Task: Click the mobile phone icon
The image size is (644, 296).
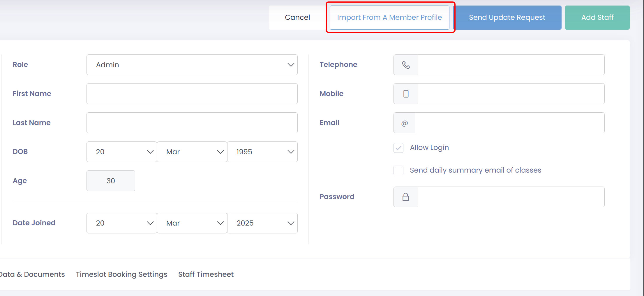Action: tap(406, 94)
